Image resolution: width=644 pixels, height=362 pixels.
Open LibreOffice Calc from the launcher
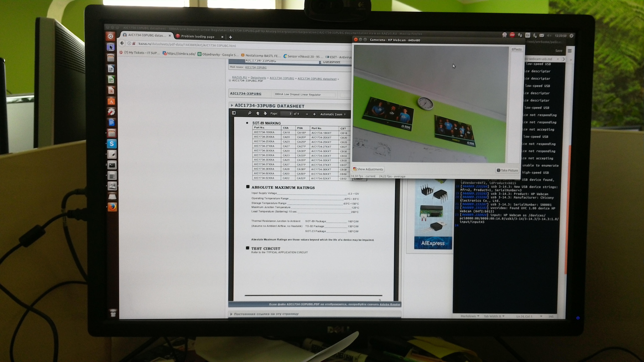(111, 80)
